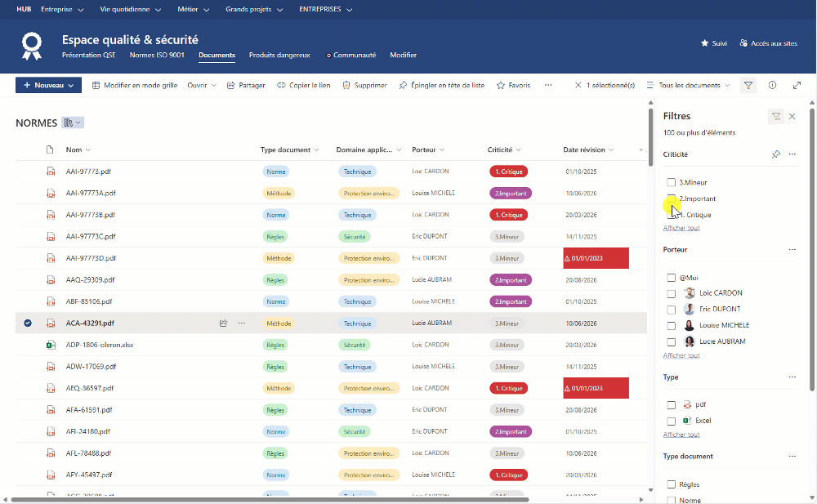Click Copier le lien link icon
Screen dimensions: 817x504
click(x=281, y=85)
